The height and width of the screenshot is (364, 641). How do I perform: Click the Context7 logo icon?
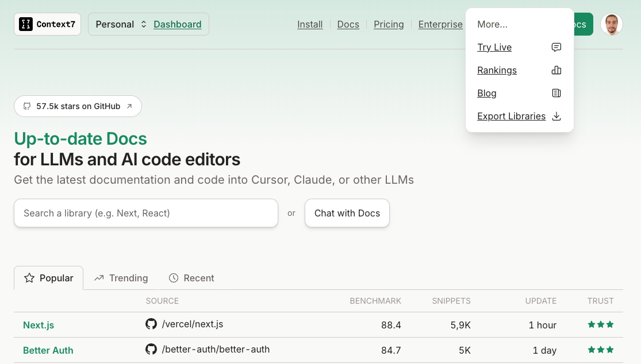(x=26, y=25)
